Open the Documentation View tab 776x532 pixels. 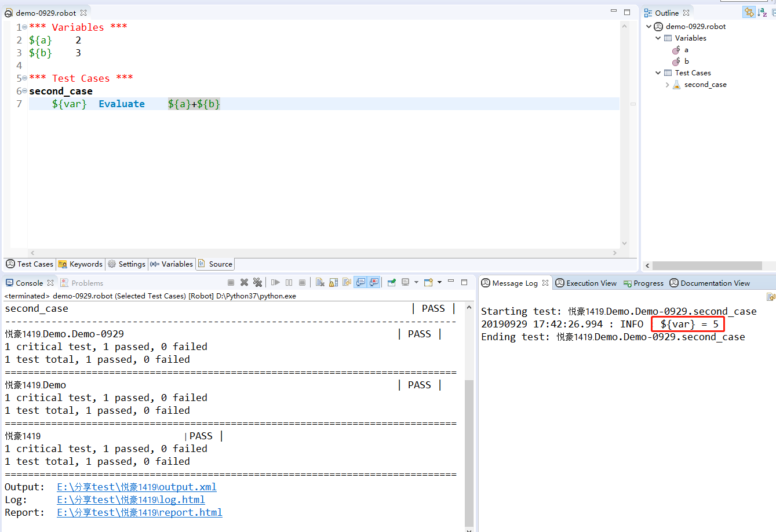coord(710,283)
